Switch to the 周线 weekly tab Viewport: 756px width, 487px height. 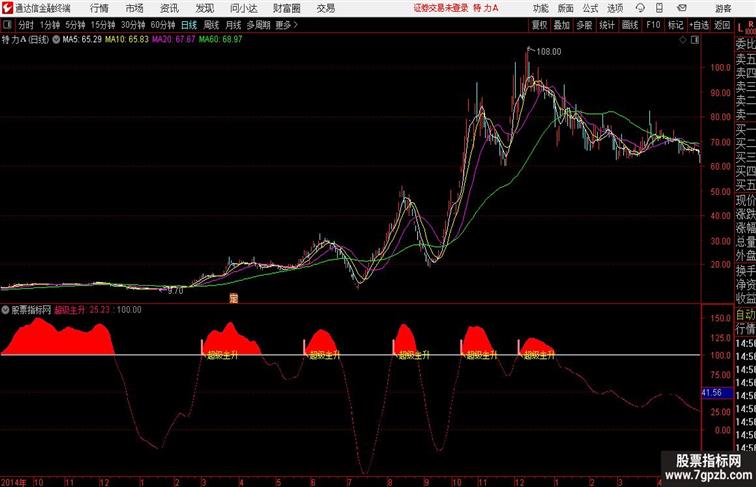pos(211,25)
